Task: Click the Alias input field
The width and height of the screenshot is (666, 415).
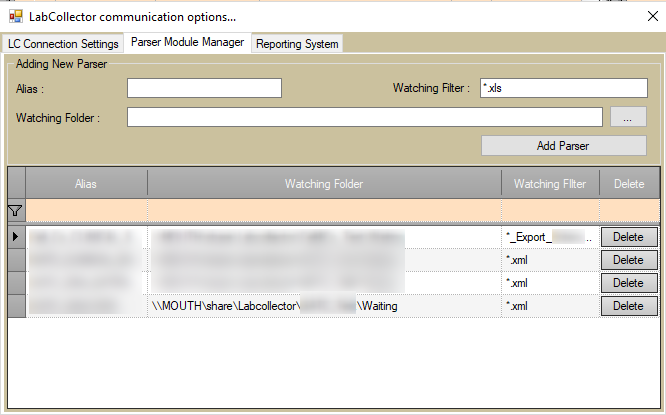Action: click(204, 88)
